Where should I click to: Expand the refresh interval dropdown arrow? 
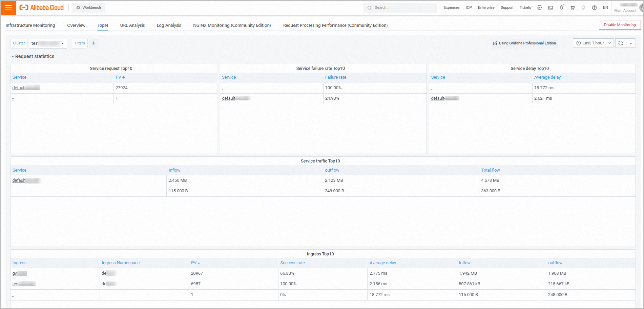[x=631, y=43]
